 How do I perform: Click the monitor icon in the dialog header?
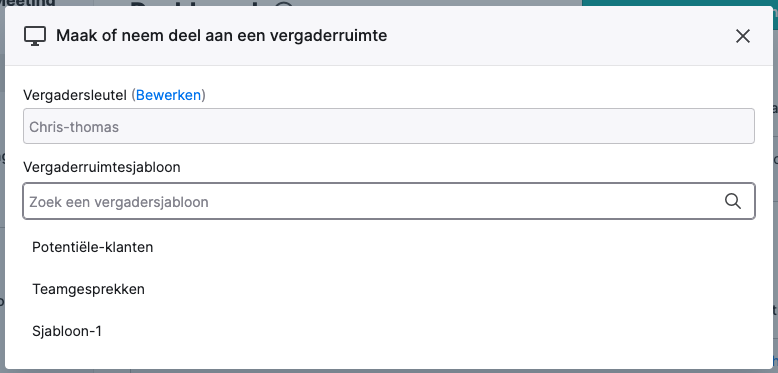[x=35, y=36]
